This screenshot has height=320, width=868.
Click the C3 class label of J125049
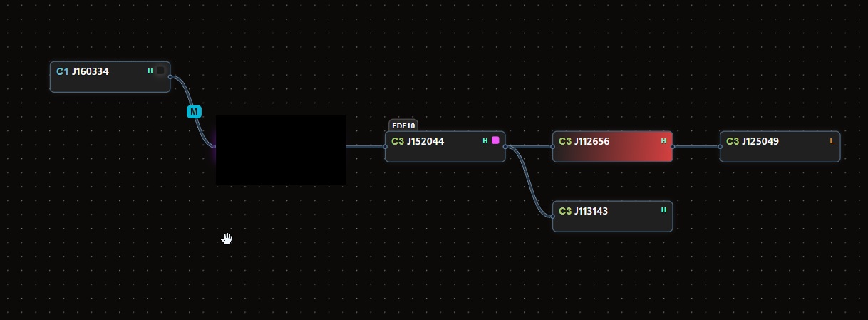point(733,141)
